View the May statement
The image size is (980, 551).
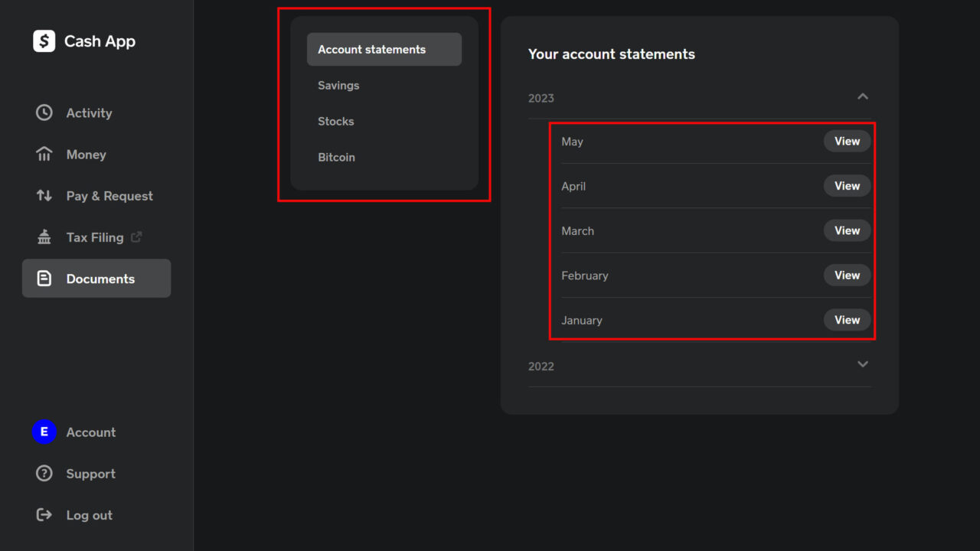[x=847, y=141]
